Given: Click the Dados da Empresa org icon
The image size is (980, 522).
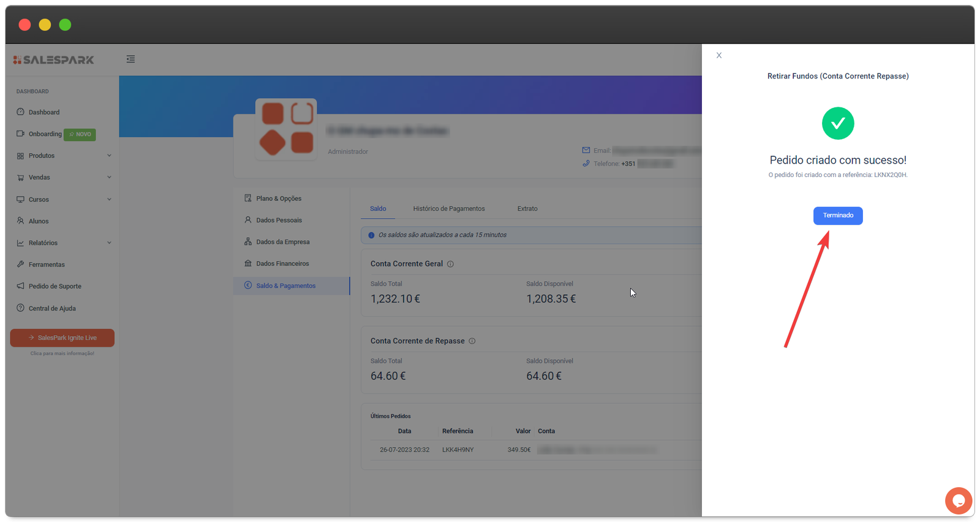Looking at the screenshot, I should tap(248, 241).
